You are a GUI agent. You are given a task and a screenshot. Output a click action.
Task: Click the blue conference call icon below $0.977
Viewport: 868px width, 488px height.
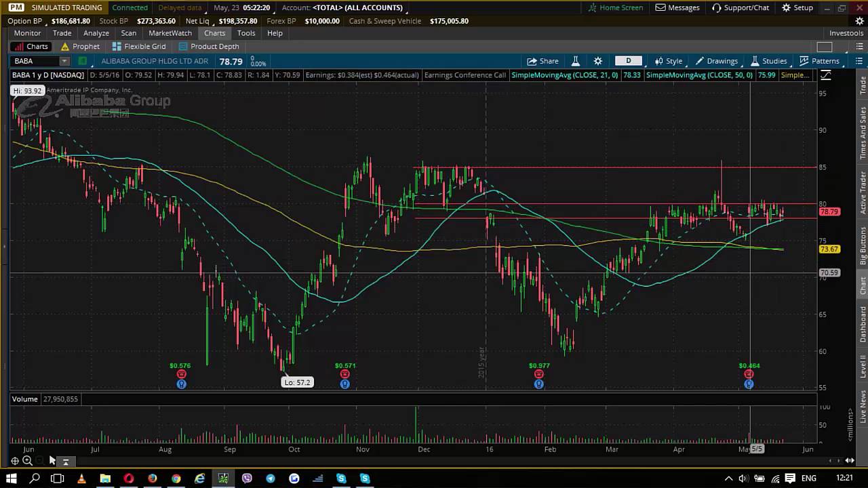pos(539,384)
